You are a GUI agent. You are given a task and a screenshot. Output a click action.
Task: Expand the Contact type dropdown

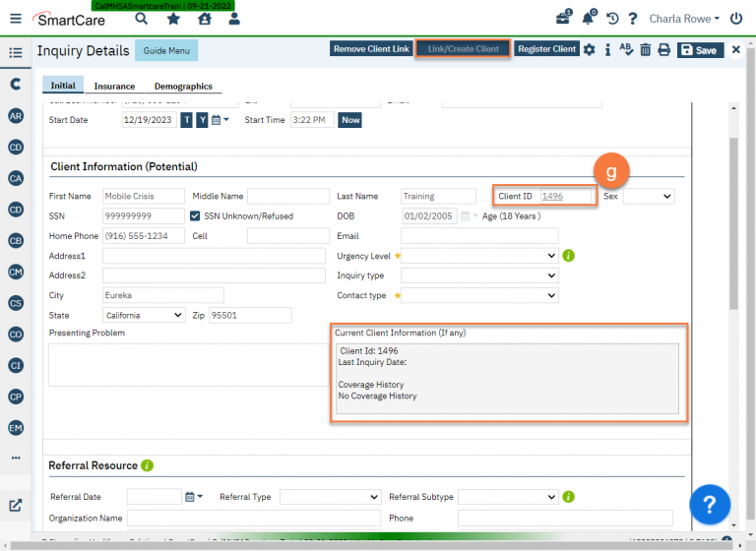(480, 295)
